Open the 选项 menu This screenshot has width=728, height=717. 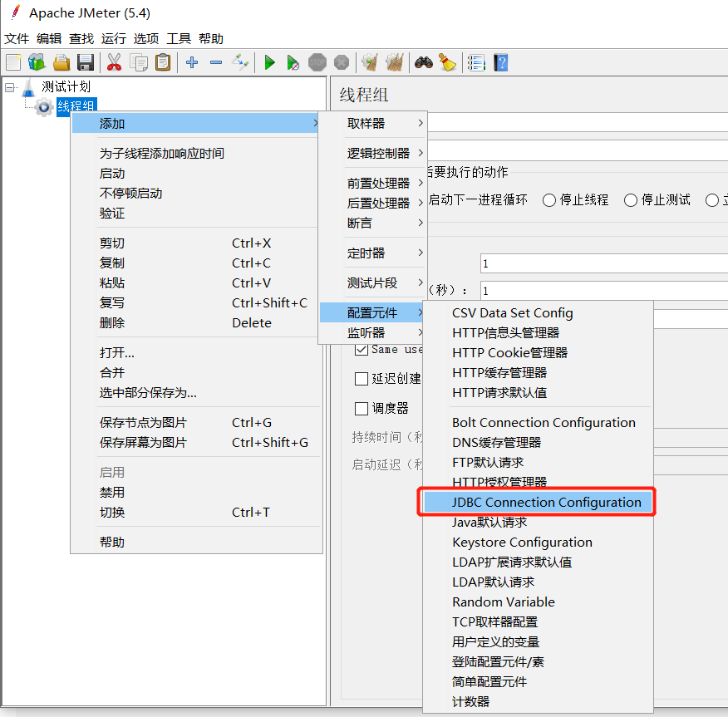click(x=146, y=38)
